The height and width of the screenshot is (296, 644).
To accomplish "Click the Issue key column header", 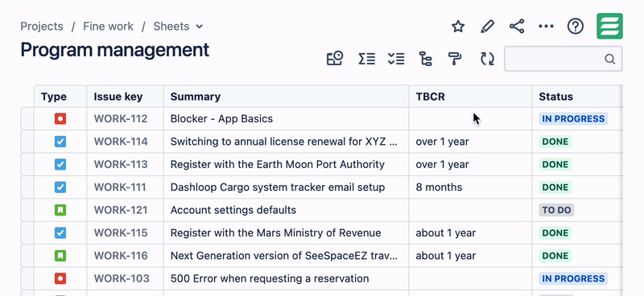I will coord(126,97).
